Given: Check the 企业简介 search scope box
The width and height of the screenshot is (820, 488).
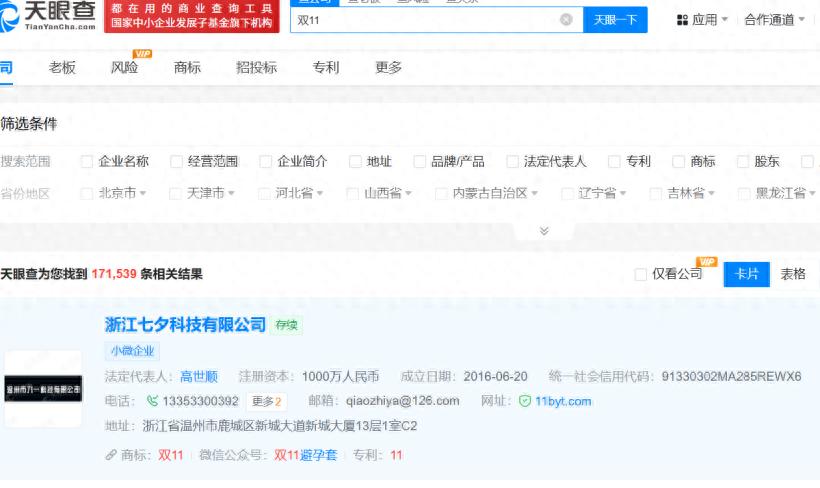Looking at the screenshot, I should [x=266, y=162].
